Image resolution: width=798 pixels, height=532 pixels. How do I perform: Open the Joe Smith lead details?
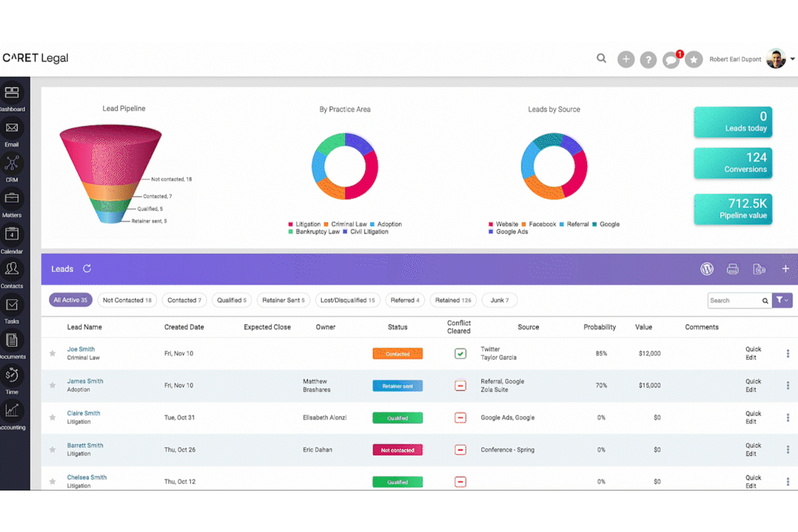tap(81, 349)
